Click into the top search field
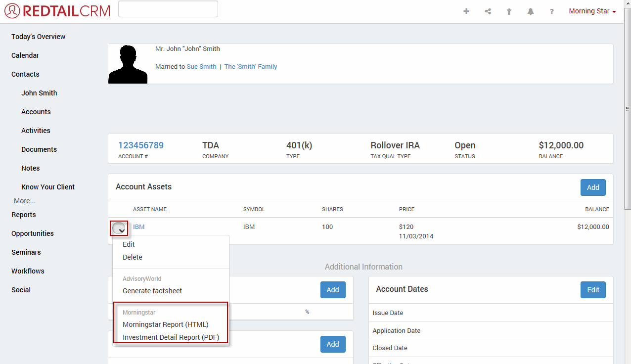 [x=168, y=9]
